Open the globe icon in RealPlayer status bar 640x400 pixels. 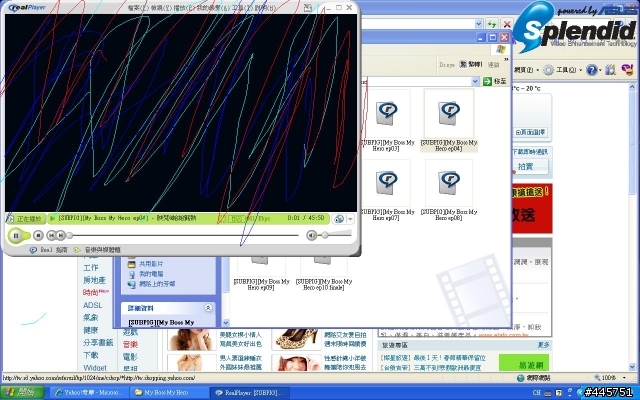(x=338, y=219)
